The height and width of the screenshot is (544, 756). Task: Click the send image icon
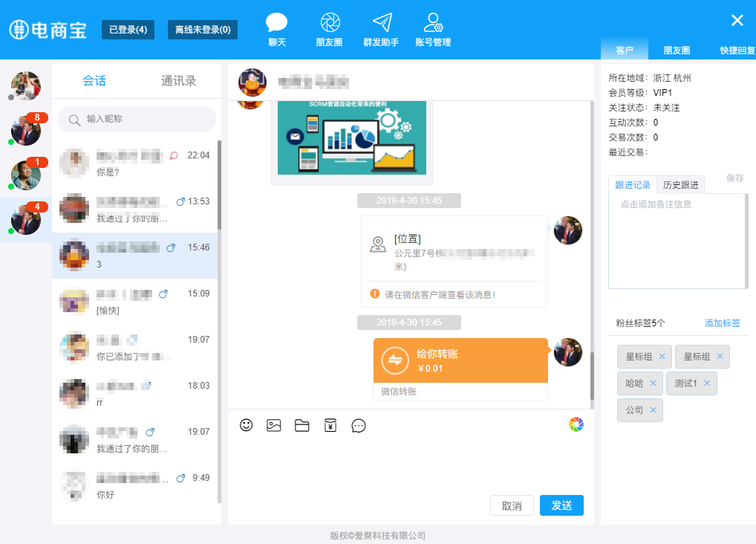coord(274,425)
